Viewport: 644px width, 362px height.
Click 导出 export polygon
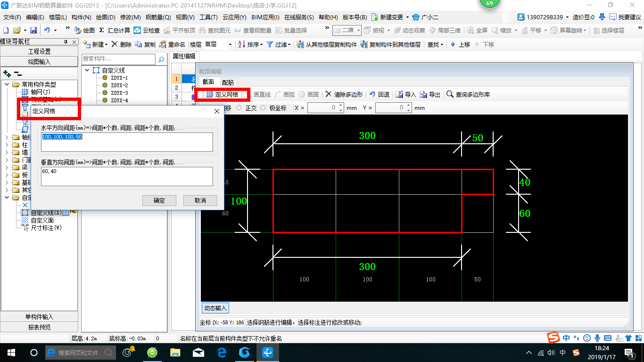tap(430, 94)
